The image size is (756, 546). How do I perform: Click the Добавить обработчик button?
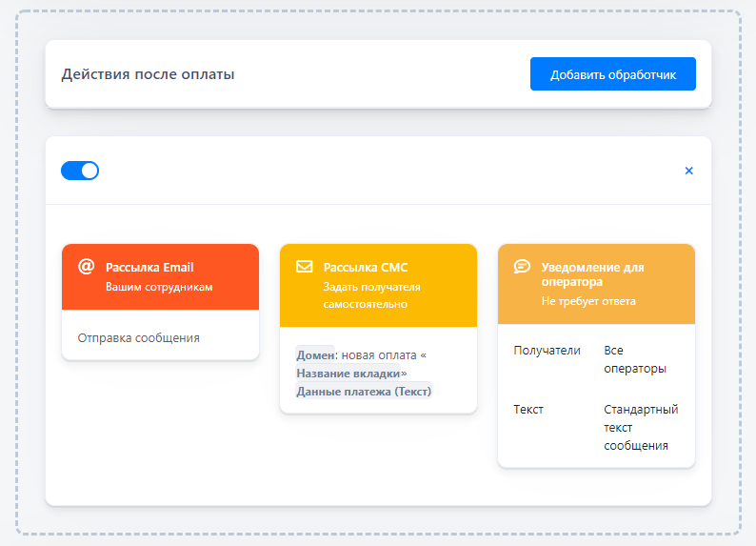tap(613, 73)
